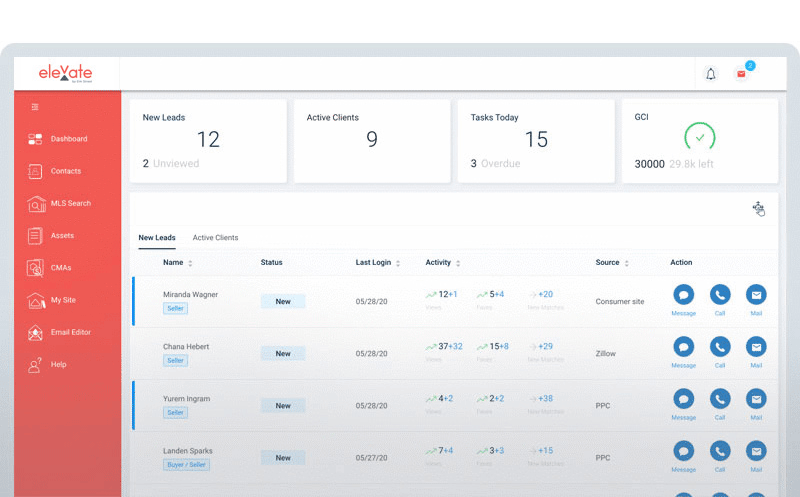Mail Chana Hebert
Image resolution: width=800 pixels, height=497 pixels.
coord(756,346)
